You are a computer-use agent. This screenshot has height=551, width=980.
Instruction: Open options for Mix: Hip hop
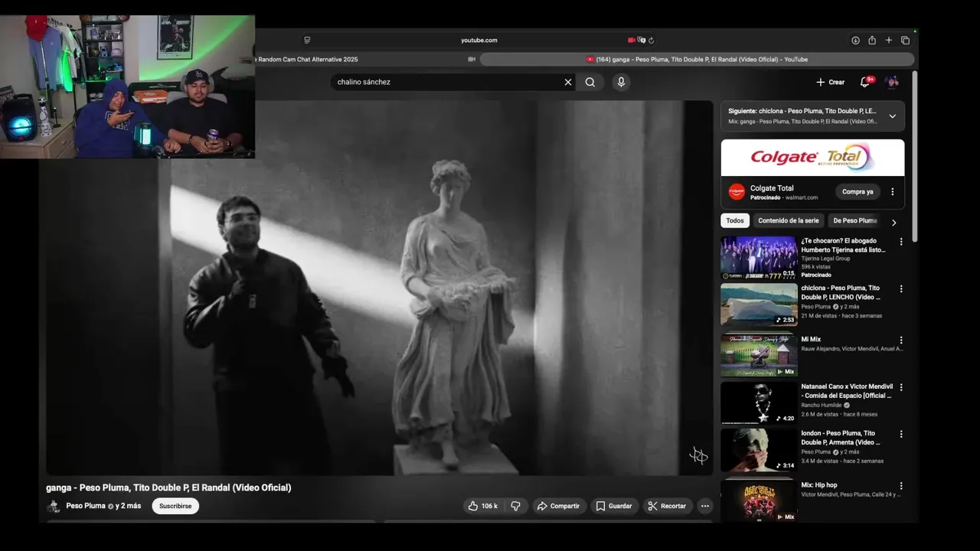(901, 486)
